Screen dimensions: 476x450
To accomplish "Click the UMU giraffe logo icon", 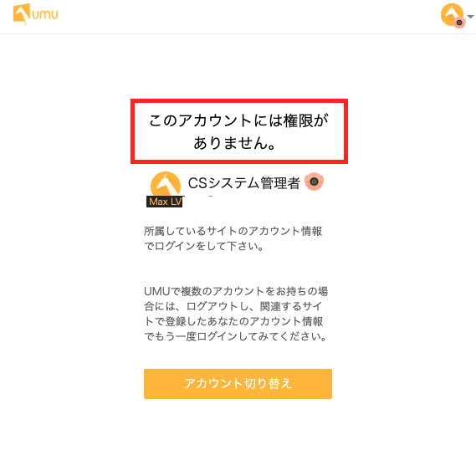I will (x=22, y=14).
